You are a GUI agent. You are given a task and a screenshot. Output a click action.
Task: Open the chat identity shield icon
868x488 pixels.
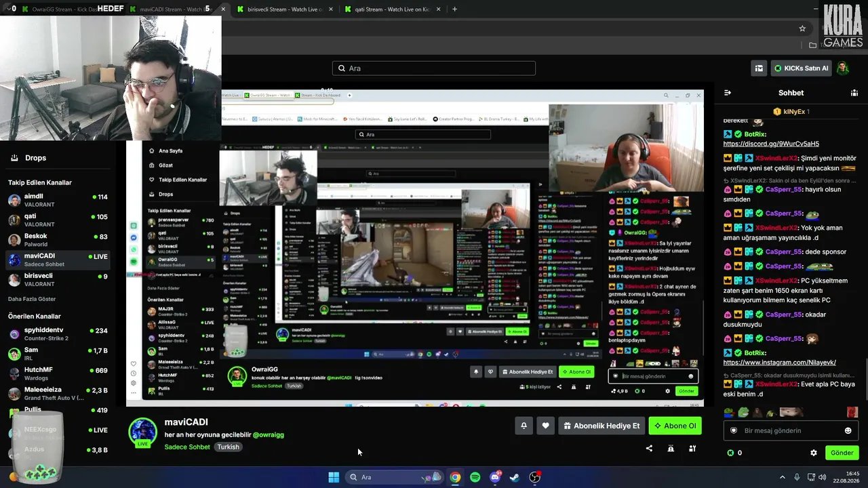733,430
